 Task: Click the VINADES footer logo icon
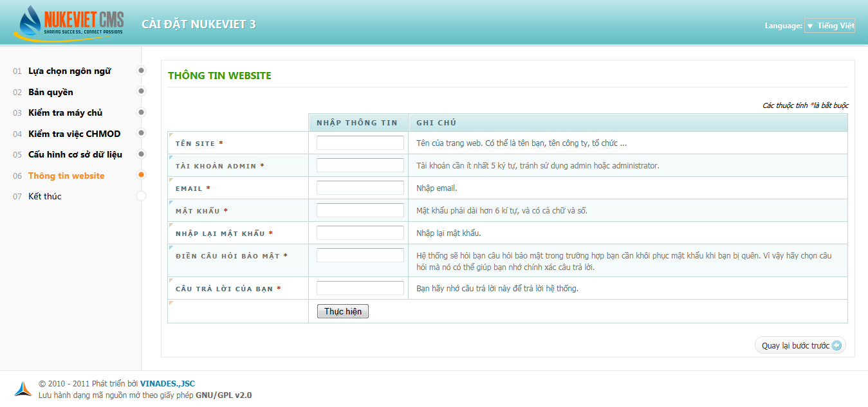click(x=23, y=388)
